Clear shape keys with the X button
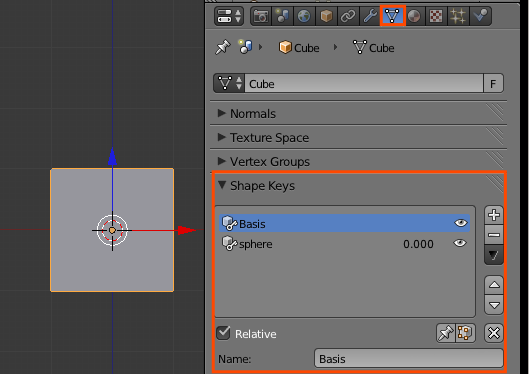 tap(494, 333)
